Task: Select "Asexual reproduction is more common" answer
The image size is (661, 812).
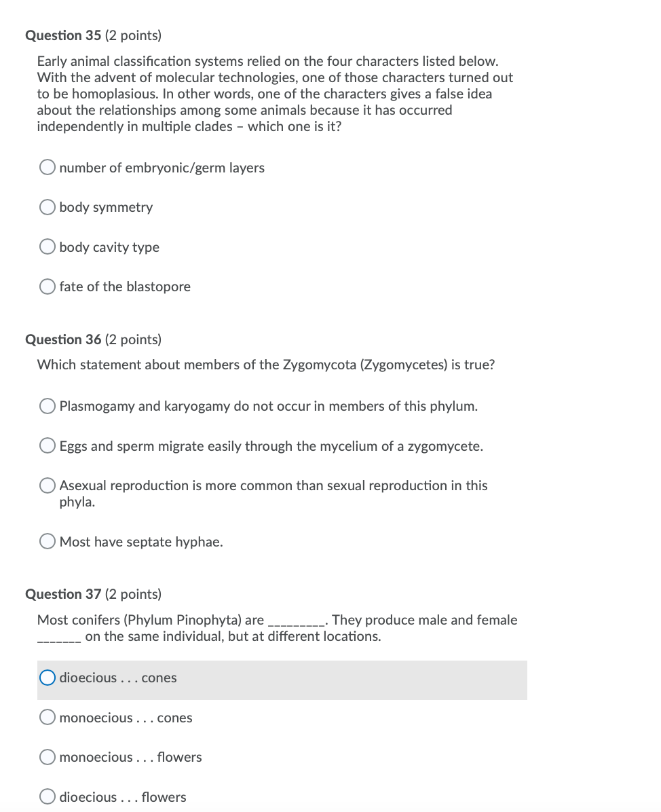Action: [x=48, y=485]
